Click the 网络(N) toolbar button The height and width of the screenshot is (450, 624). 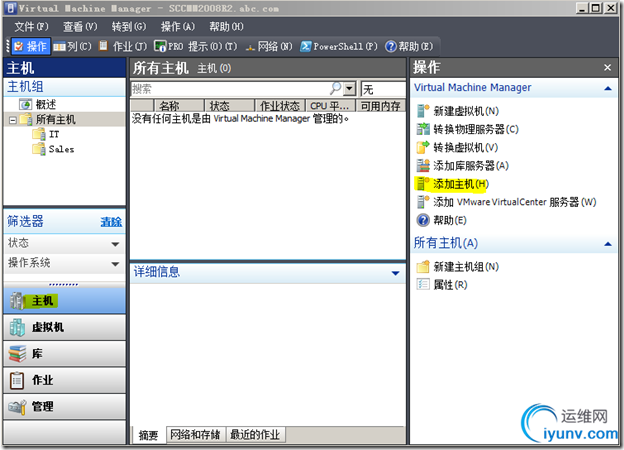pyautogui.click(x=269, y=47)
